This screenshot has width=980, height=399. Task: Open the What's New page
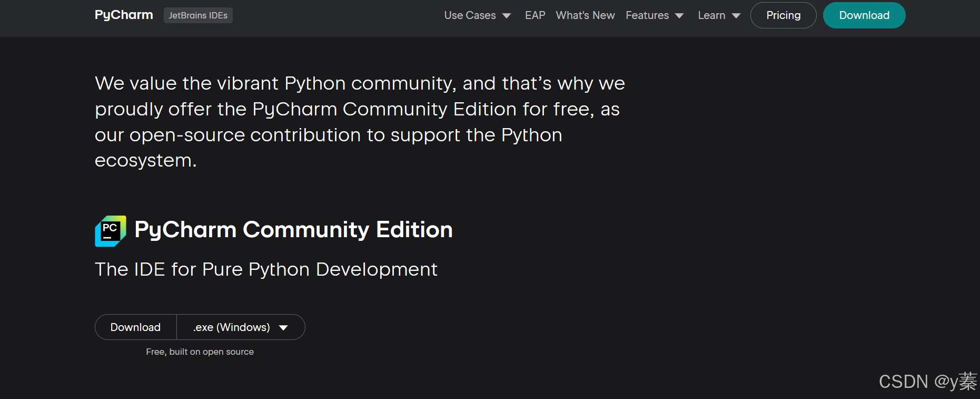tap(585, 15)
